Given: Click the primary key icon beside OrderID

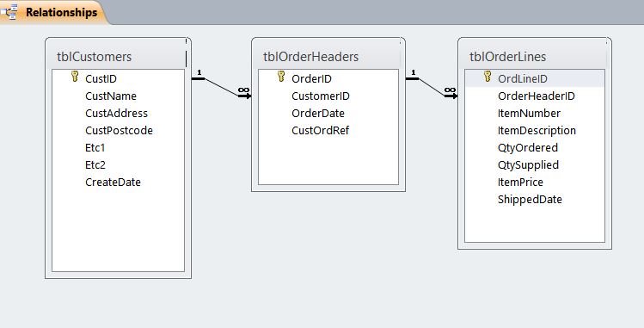Looking at the screenshot, I should coord(281,76).
